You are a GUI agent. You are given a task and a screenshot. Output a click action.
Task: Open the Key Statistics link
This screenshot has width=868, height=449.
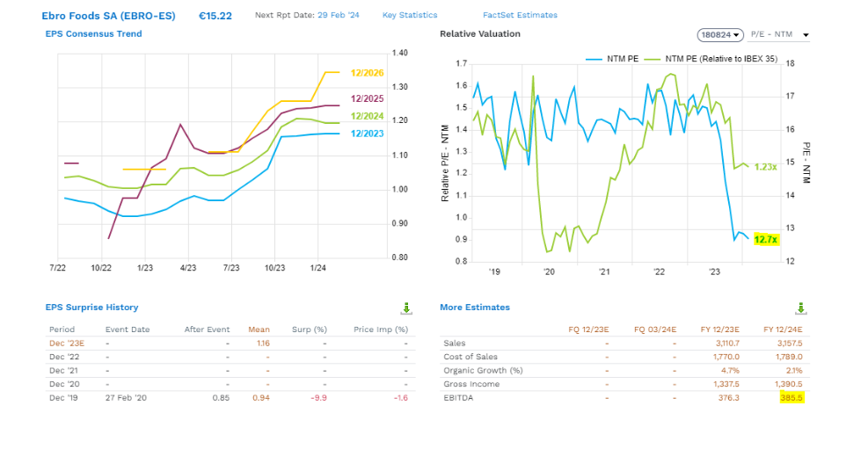tap(410, 15)
